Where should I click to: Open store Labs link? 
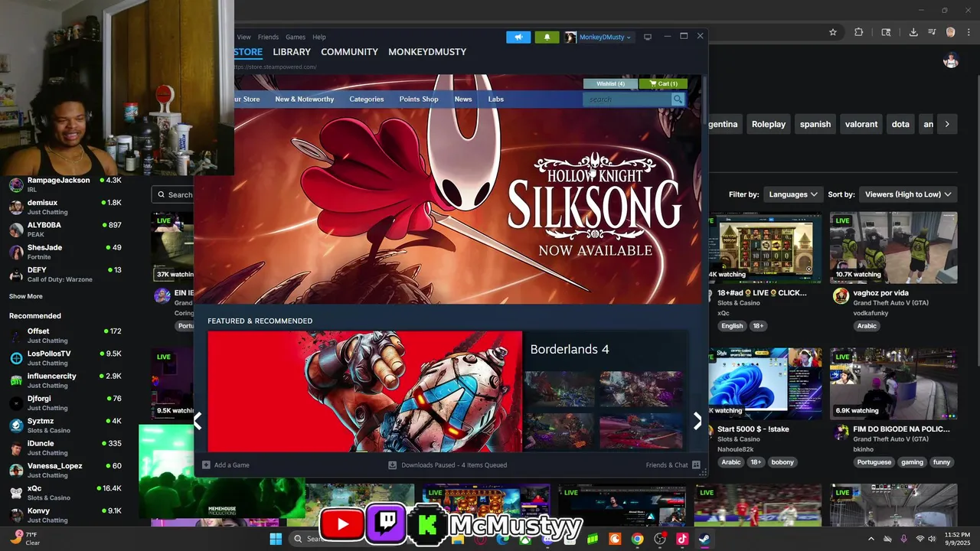[496, 99]
